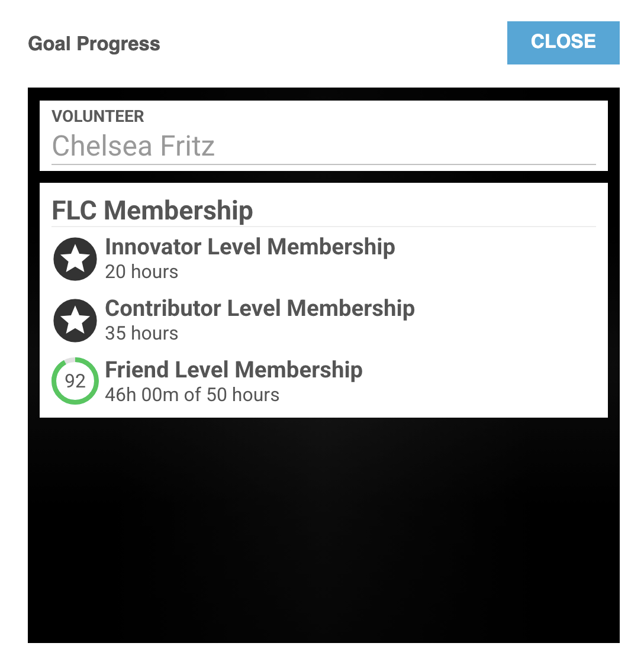
Task: Open the Innovator Level Membership title
Action: (x=250, y=247)
